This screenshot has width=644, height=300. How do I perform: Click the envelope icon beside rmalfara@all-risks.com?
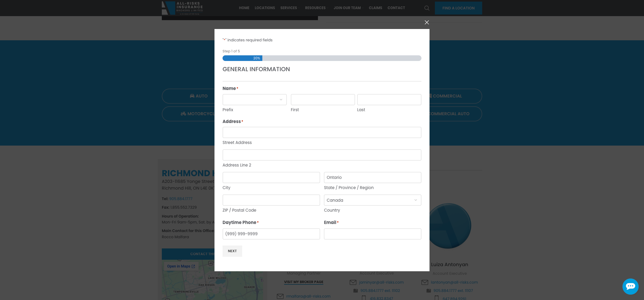pyautogui.click(x=280, y=296)
